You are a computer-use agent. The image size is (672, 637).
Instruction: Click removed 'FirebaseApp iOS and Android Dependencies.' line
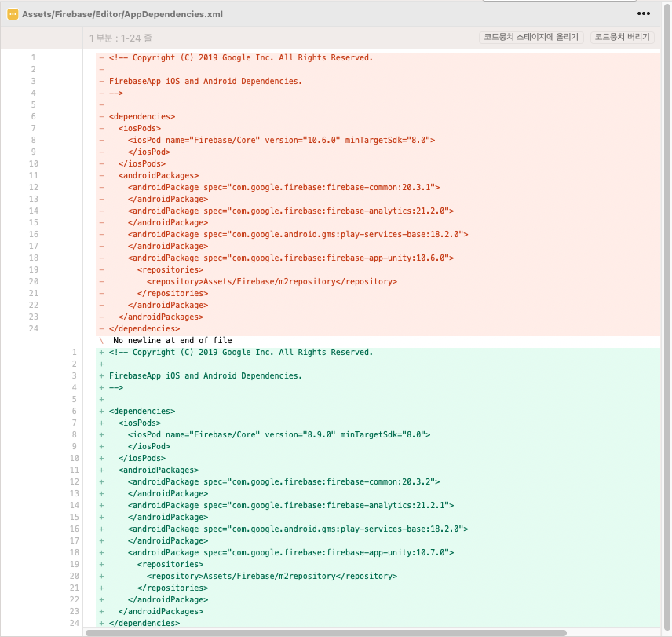point(378,82)
